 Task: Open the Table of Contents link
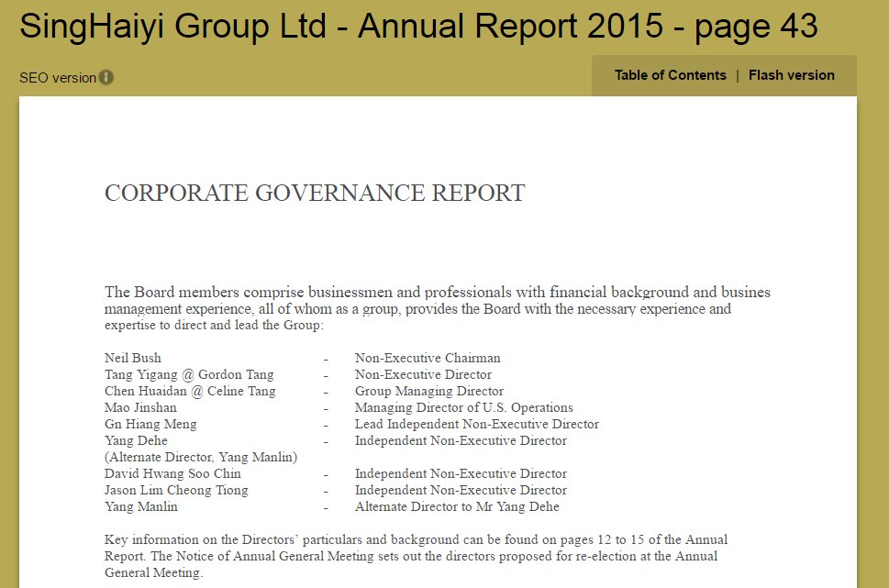pos(670,75)
